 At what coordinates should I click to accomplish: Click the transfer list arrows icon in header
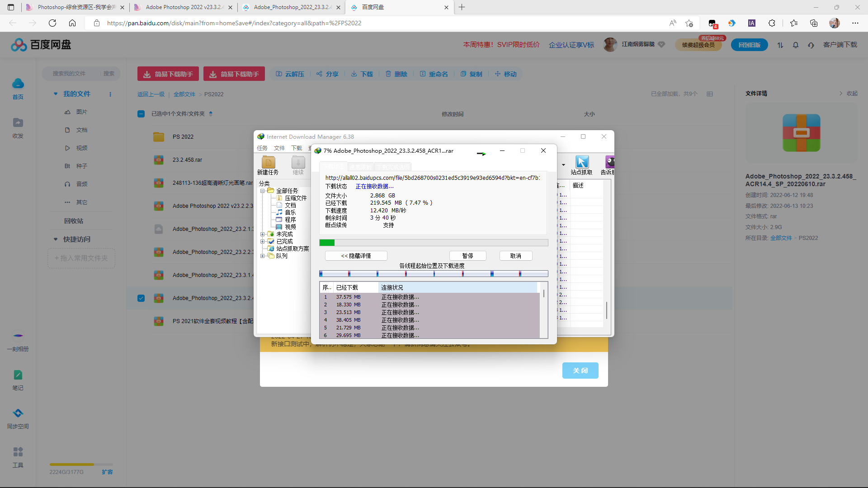[780, 45]
